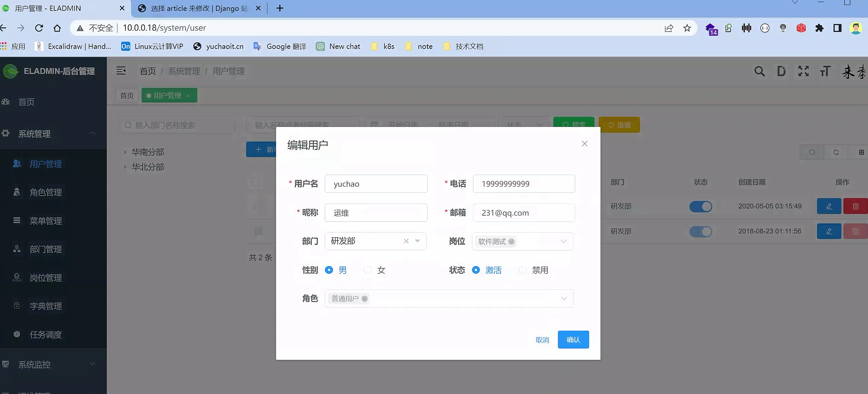Open font size tool in header
The height and width of the screenshot is (394, 868).
point(825,71)
